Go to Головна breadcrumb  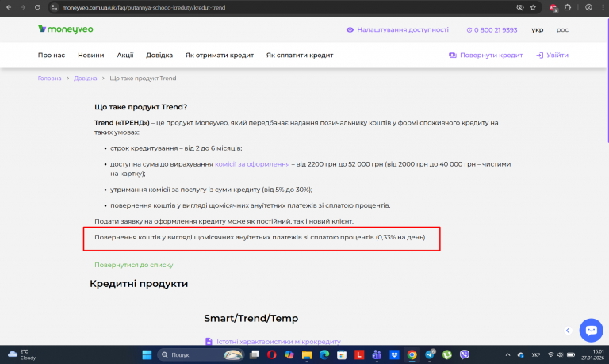[x=49, y=78]
